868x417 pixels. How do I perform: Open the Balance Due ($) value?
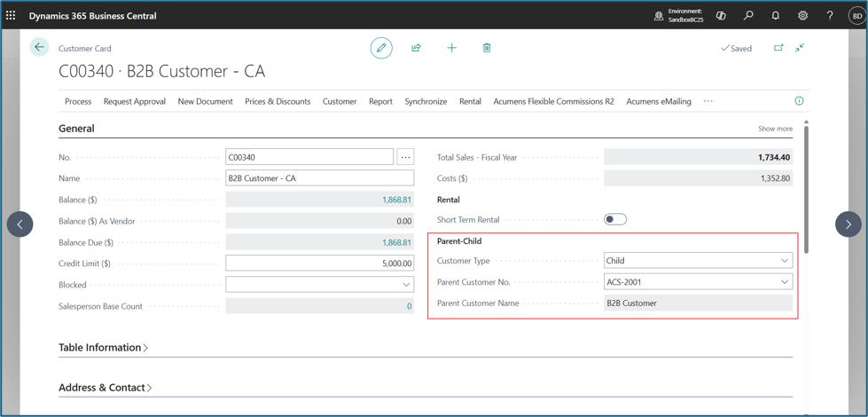397,242
